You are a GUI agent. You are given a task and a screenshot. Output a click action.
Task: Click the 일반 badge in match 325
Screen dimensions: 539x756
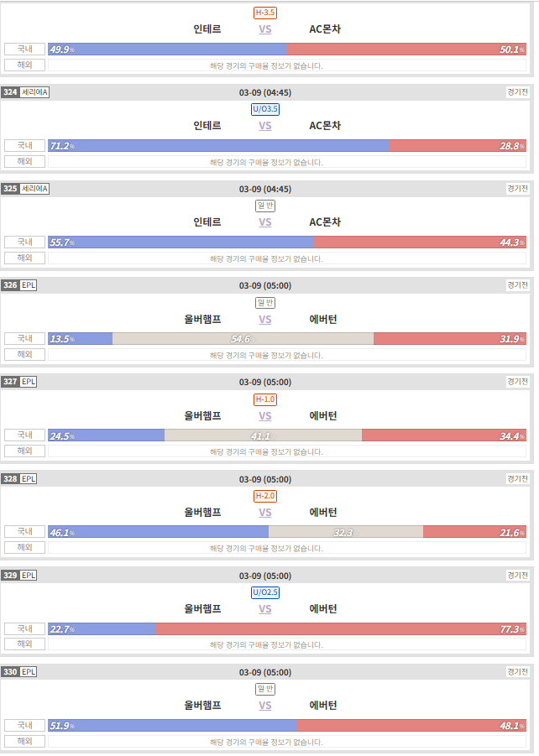click(x=265, y=206)
